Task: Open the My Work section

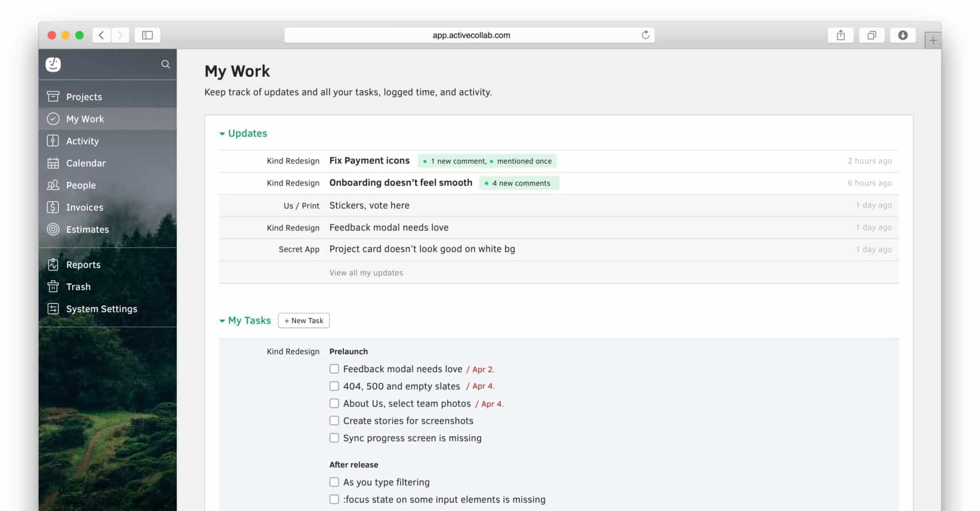Action: [85, 118]
